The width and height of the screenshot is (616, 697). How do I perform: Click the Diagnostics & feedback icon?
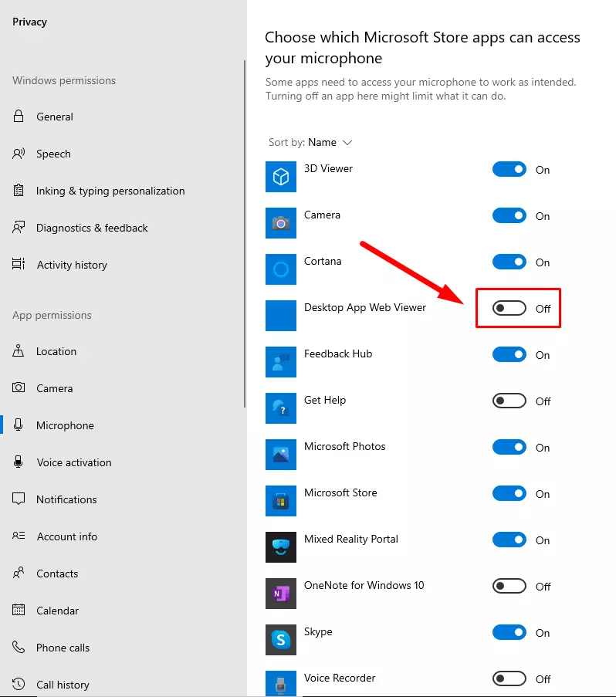pyautogui.click(x=19, y=228)
